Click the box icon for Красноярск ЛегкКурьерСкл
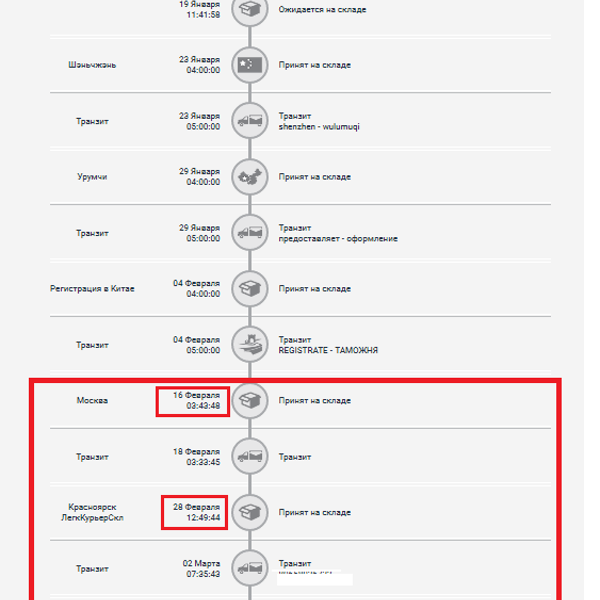 click(250, 512)
